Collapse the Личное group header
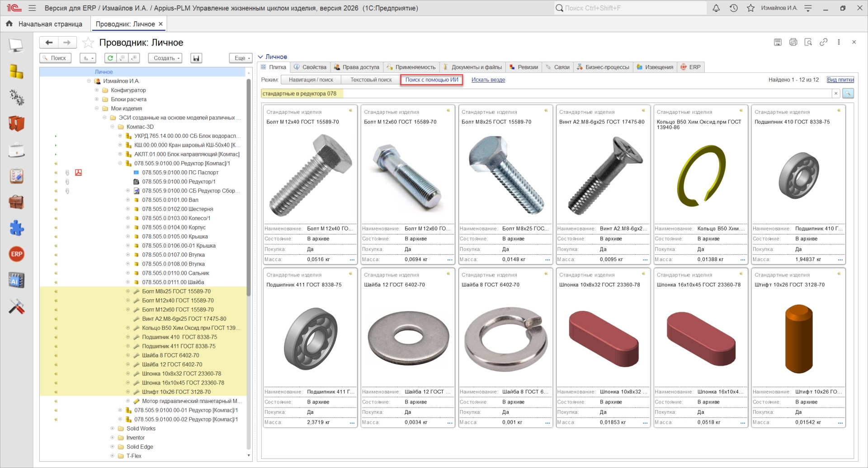868x468 pixels. 260,57
